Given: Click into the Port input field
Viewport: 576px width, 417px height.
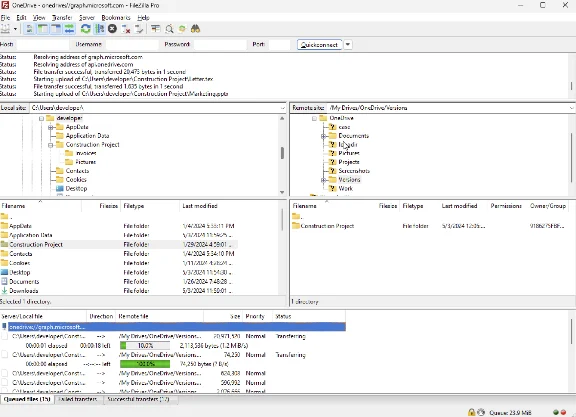Looking at the screenshot, I should 279,45.
